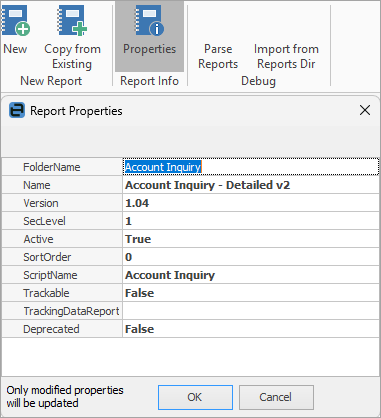Click the Trackable property label
Image resolution: width=381 pixels, height=418 pixels.
[46, 293]
